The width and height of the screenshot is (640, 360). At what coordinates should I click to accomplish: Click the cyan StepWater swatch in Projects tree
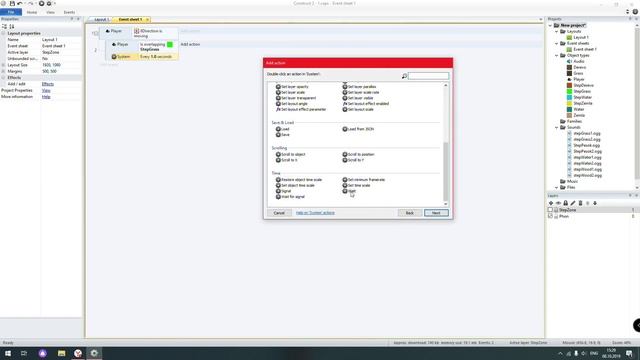(x=569, y=97)
